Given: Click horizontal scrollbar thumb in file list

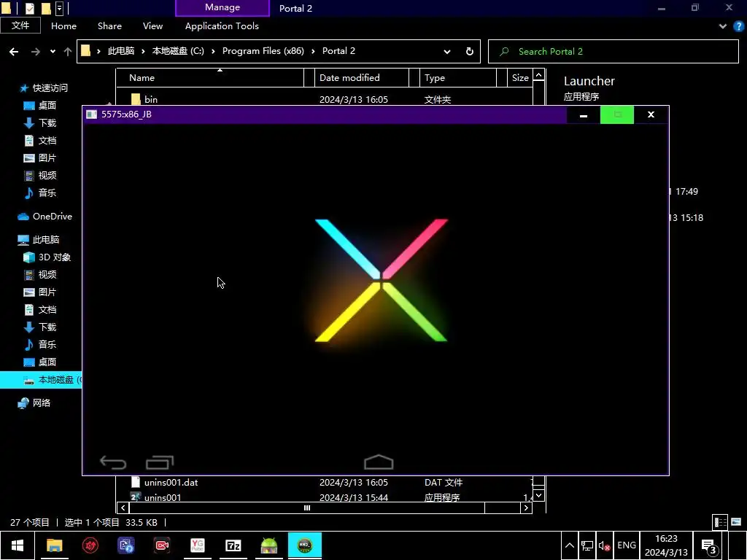Looking at the screenshot, I should coord(307,507).
